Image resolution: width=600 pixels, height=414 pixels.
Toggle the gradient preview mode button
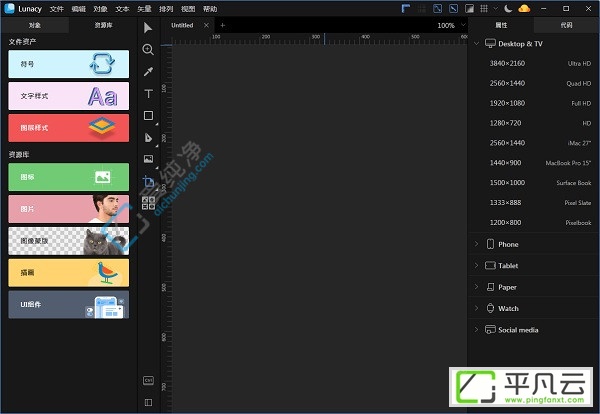click(469, 8)
